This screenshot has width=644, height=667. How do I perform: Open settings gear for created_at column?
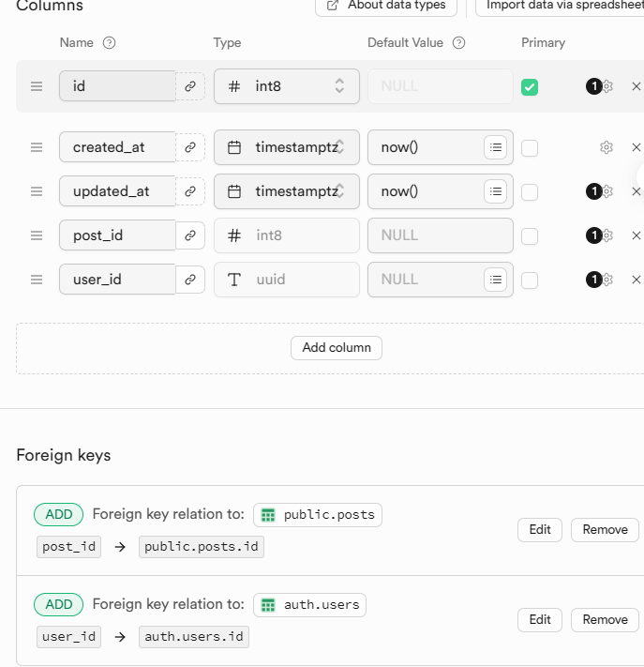(607, 147)
